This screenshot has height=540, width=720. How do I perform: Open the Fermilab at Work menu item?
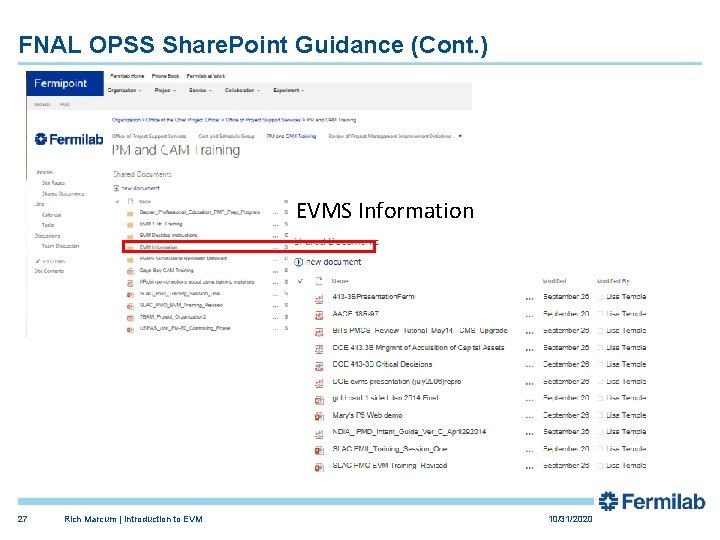pyautogui.click(x=206, y=76)
